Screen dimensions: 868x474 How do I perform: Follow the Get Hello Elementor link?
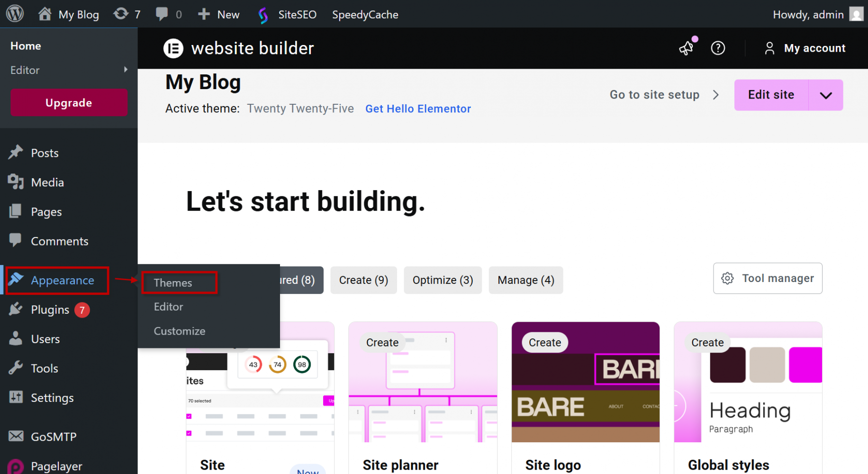418,109
